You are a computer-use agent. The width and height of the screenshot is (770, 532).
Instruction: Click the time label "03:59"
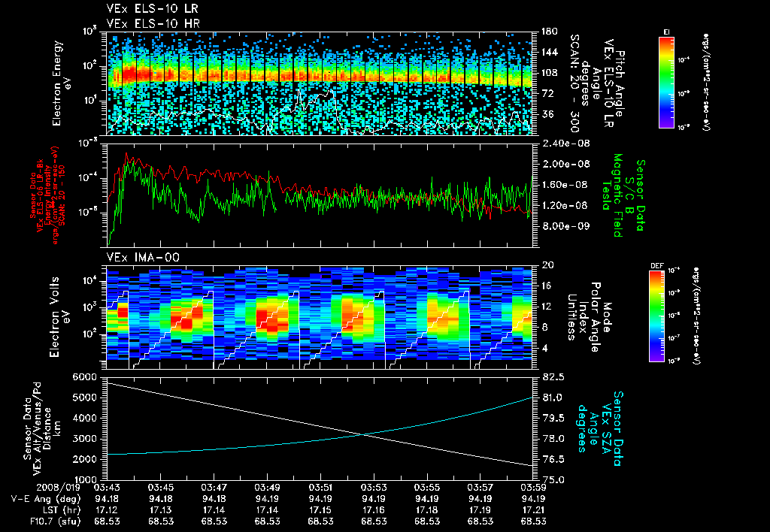pos(533,488)
